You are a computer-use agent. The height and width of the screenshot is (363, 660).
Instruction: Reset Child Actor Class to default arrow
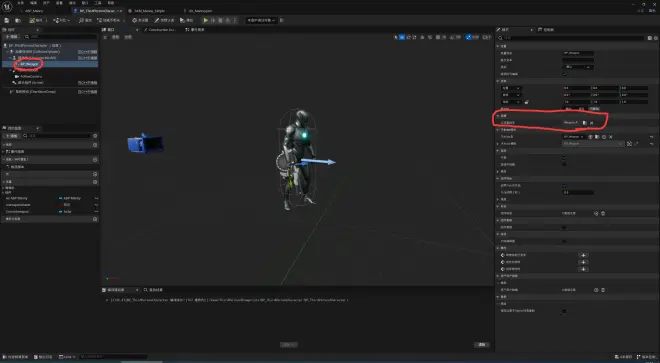click(x=652, y=137)
